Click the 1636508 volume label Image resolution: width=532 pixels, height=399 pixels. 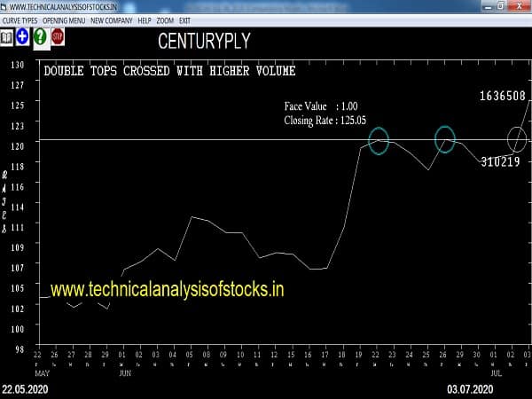coord(503,95)
